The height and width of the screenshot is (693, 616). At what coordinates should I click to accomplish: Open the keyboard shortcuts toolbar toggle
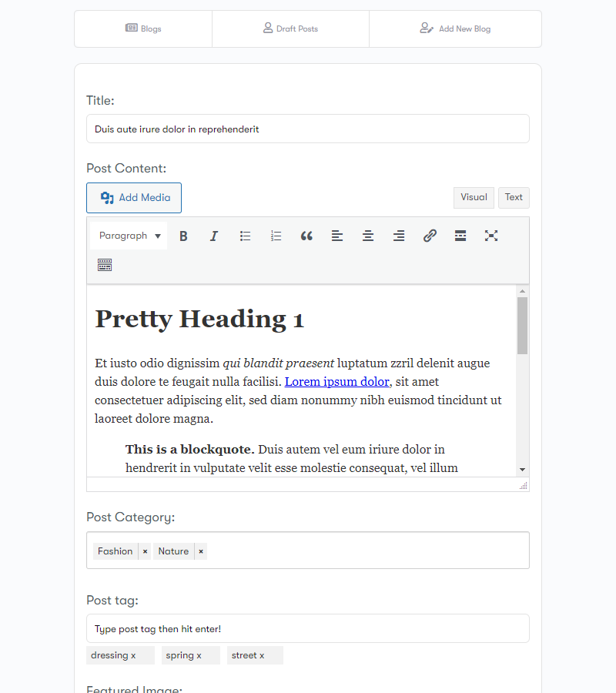point(104,264)
